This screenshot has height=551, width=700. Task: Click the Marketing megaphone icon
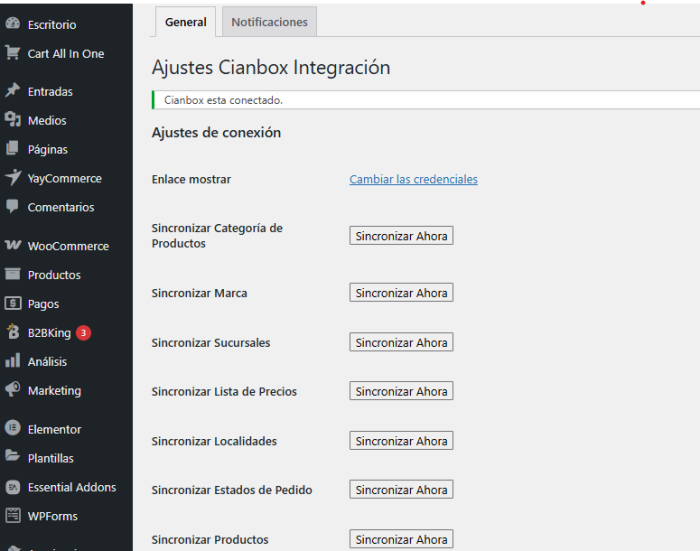click(x=12, y=389)
